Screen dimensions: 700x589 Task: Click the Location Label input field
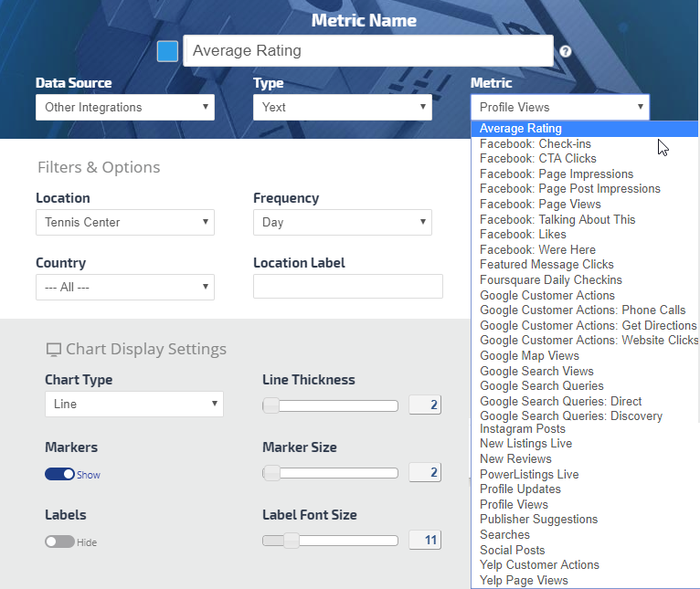point(347,287)
